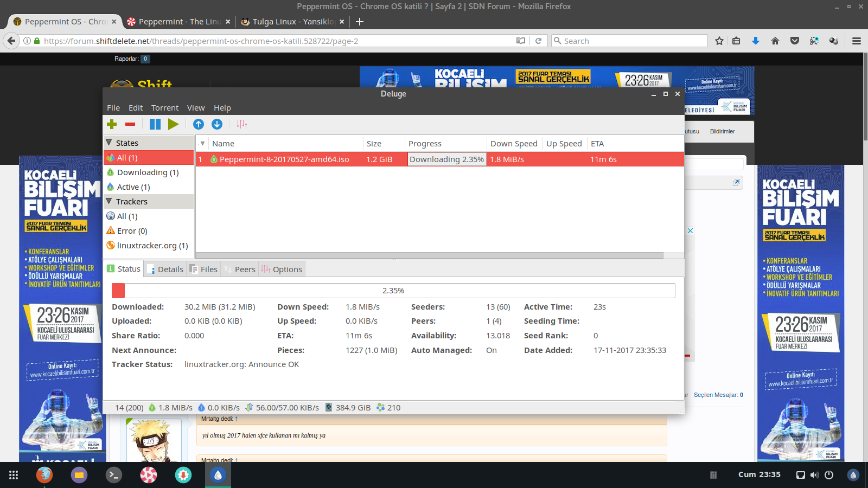The image size is (868, 488).
Task: Click the red Remove Torrent minus icon
Action: click(130, 124)
